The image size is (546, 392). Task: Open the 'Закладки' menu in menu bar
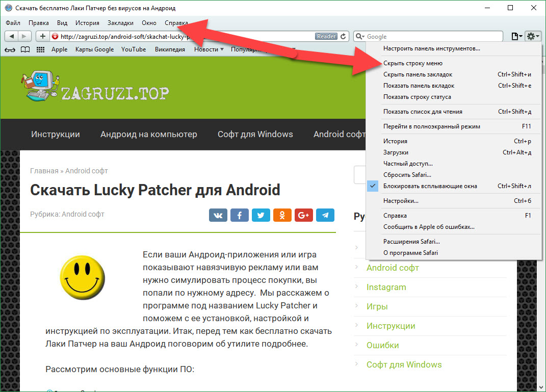120,23
